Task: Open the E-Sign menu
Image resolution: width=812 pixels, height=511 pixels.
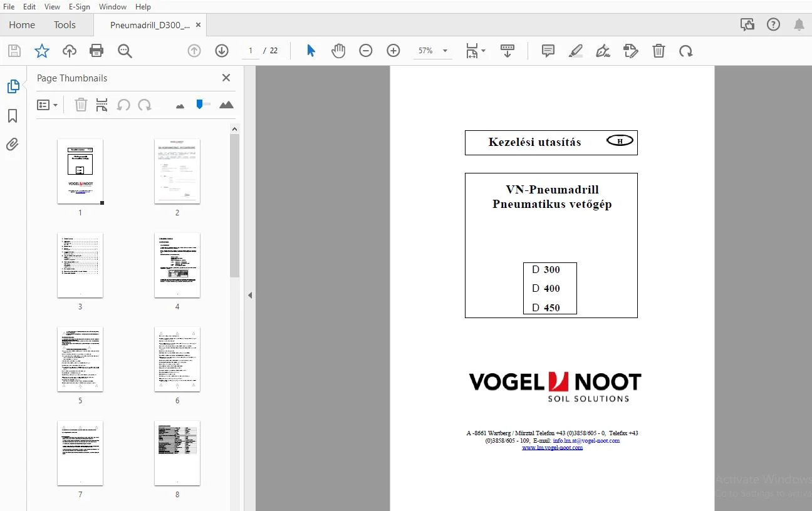Action: click(80, 6)
